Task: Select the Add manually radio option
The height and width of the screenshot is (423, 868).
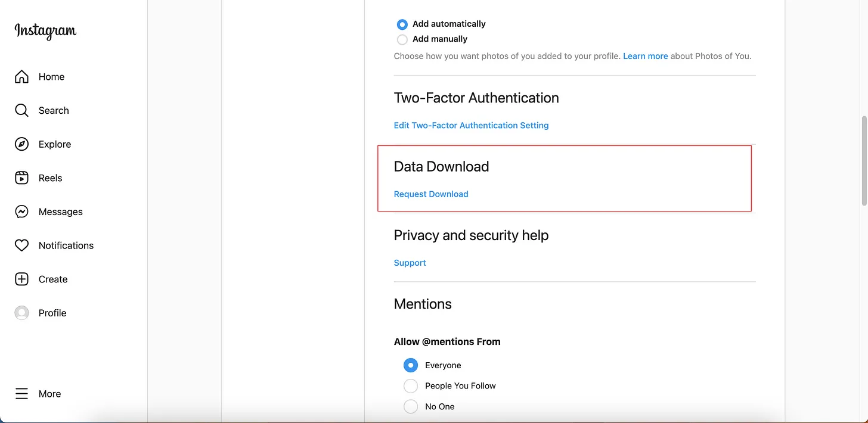Action: pyautogui.click(x=402, y=39)
